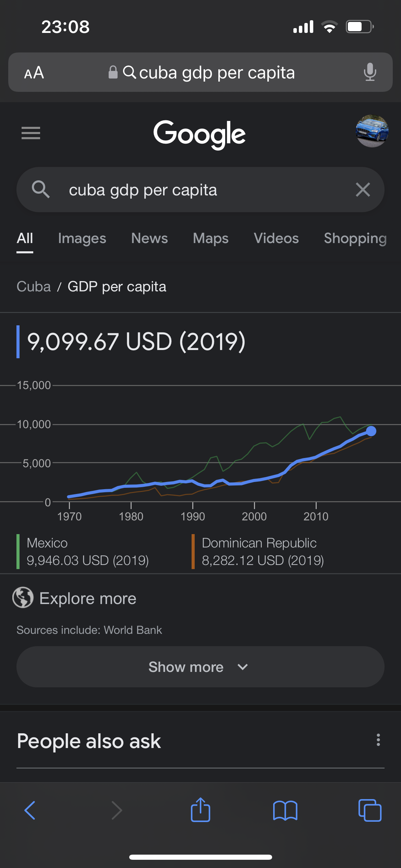Tap the GDP per capita breadcrumb

117,287
